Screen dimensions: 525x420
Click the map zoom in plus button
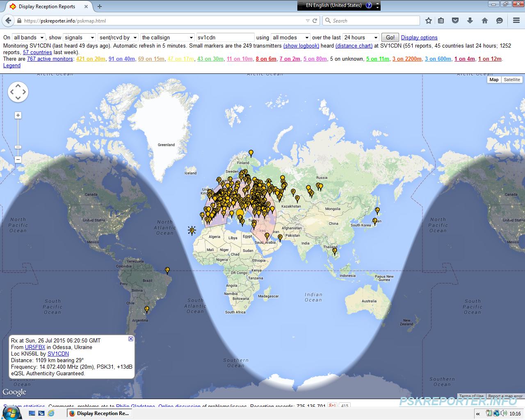[18, 116]
